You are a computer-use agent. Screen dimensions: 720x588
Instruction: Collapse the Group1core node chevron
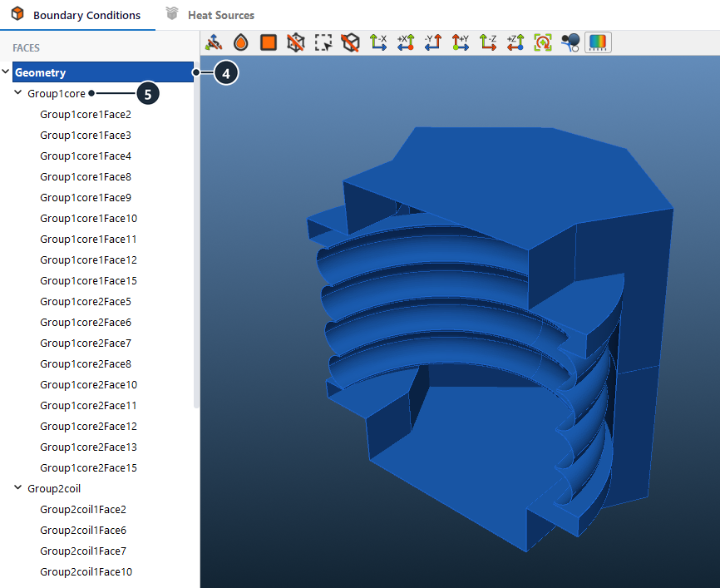click(18, 93)
